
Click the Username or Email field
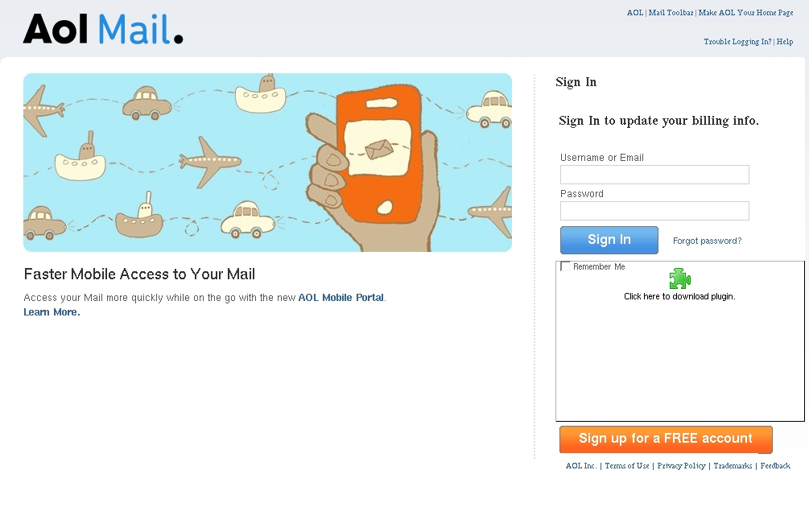point(654,175)
